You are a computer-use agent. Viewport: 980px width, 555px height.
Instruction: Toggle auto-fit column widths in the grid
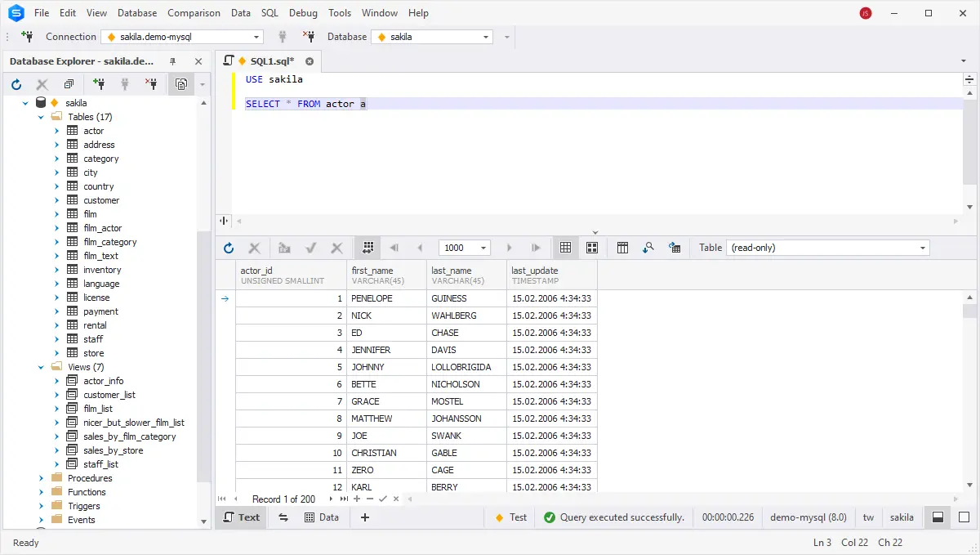coord(622,248)
